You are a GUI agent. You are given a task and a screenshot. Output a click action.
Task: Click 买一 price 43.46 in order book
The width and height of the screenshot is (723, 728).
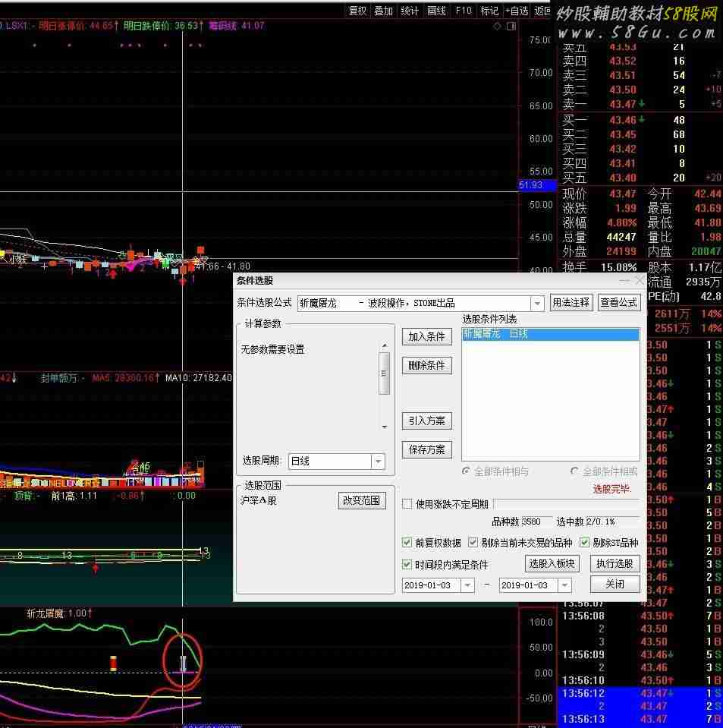tap(622, 120)
